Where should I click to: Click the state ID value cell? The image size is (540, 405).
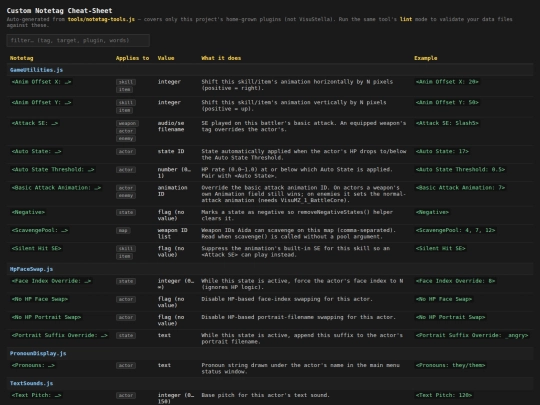click(171, 151)
